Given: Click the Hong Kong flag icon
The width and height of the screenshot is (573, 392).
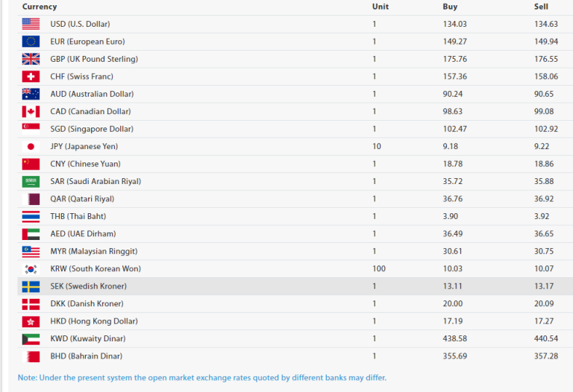Looking at the screenshot, I should [31, 321].
